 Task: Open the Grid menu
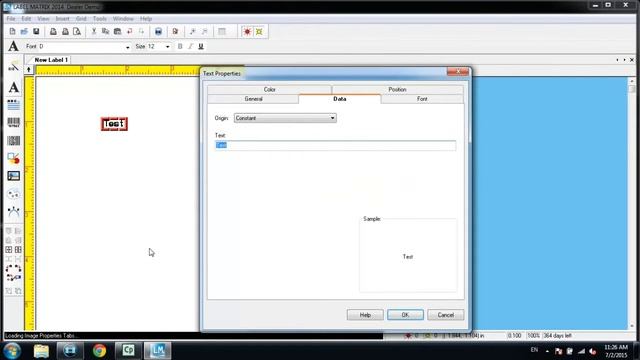[x=81, y=19]
